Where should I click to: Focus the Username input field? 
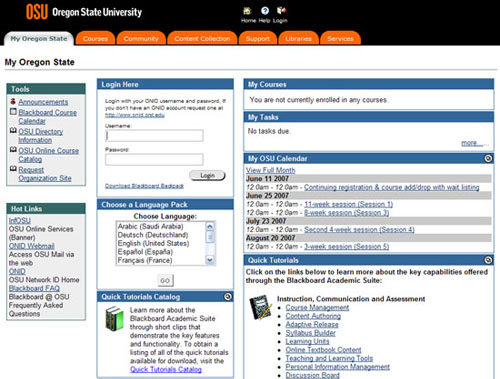[154, 136]
